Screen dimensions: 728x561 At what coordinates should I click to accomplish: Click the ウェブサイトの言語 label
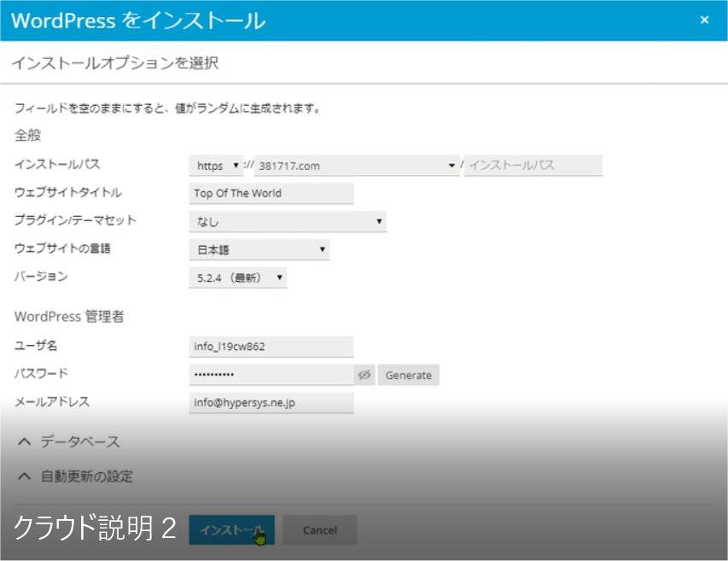click(62, 248)
